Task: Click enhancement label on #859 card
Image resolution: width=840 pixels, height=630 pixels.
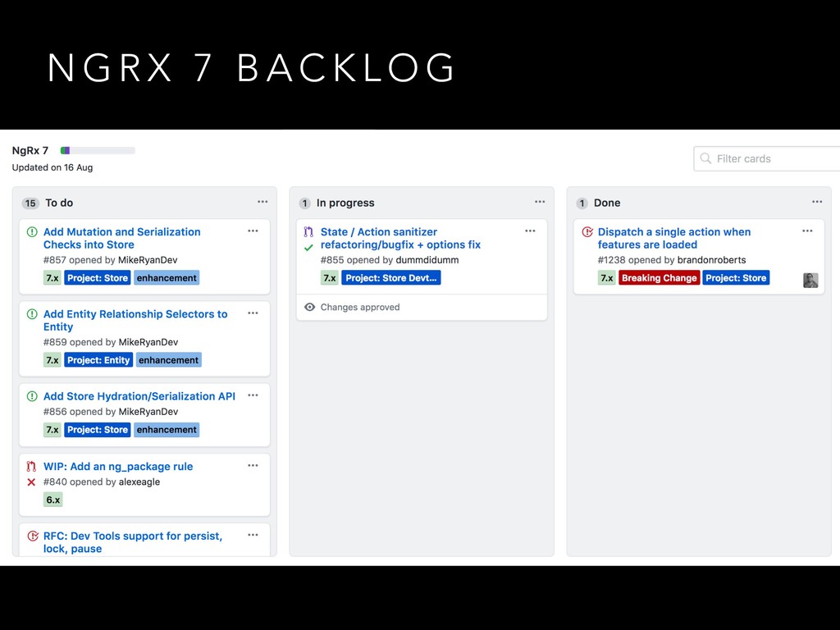Action: (169, 360)
